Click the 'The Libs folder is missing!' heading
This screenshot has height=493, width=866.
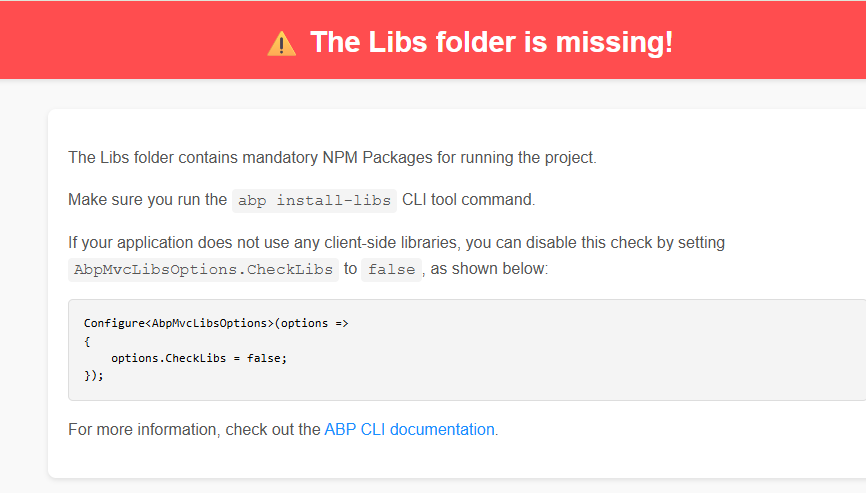pyautogui.click(x=490, y=42)
